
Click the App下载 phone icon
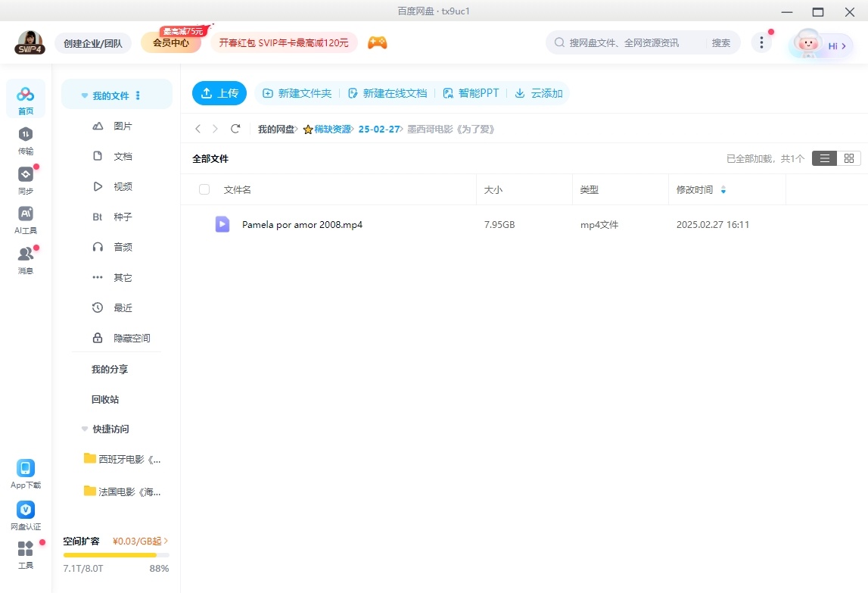25,468
